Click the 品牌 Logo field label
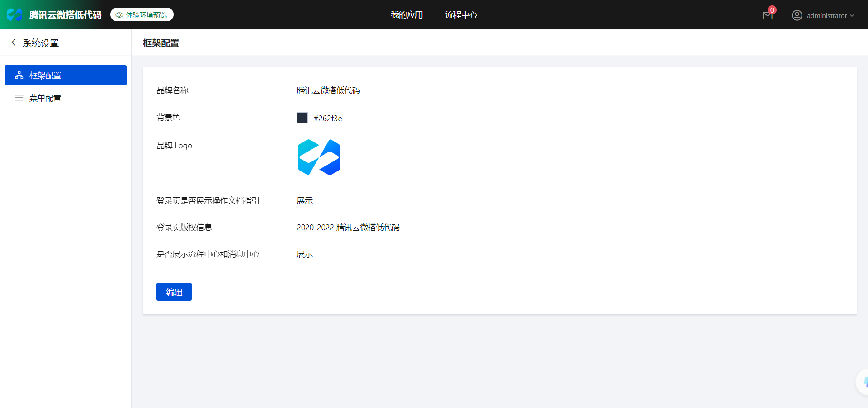This screenshot has height=408, width=868. (x=174, y=146)
